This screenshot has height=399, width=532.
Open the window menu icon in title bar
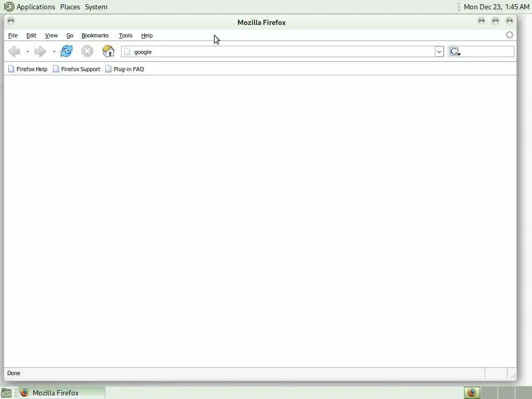[11, 21]
